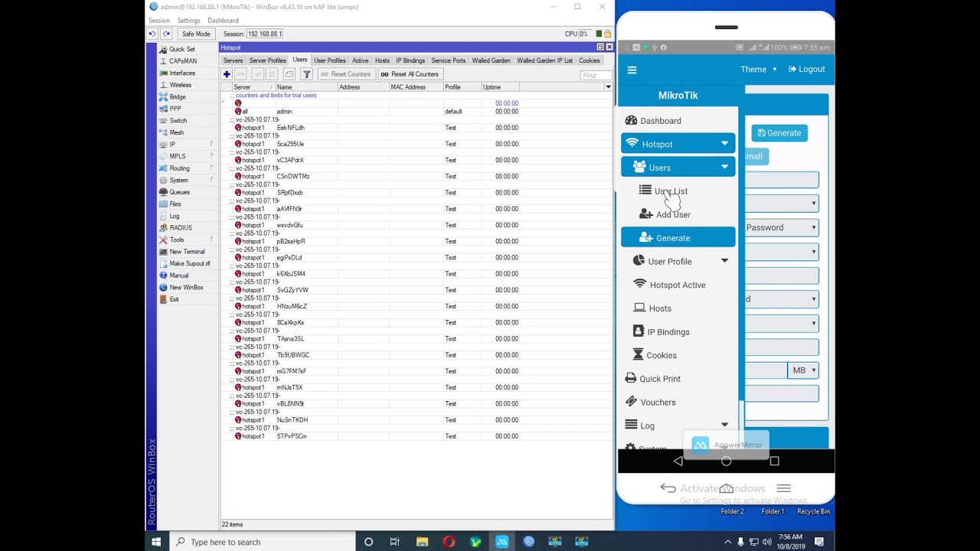The height and width of the screenshot is (551, 980).
Task: Click Reset All Counters button
Action: click(410, 74)
